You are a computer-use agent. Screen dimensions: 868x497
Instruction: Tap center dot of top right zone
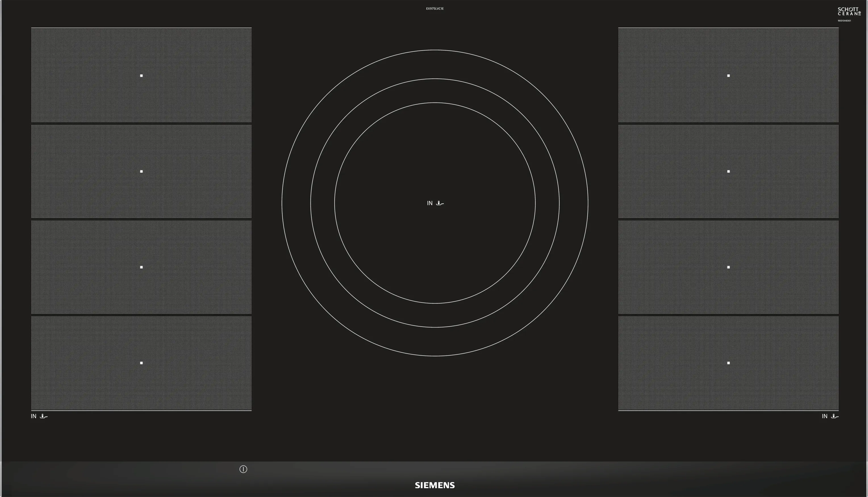[728, 76]
